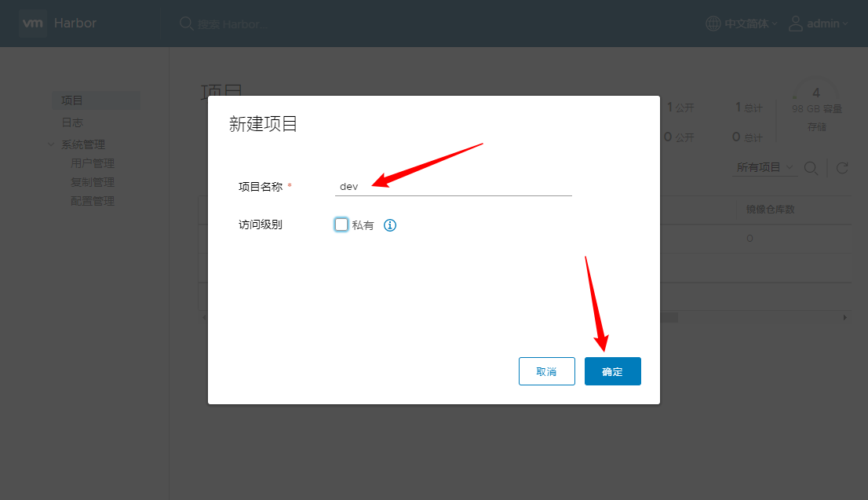This screenshot has height=500, width=868.
Task: Click the 取消 cancel button
Action: pyautogui.click(x=546, y=371)
